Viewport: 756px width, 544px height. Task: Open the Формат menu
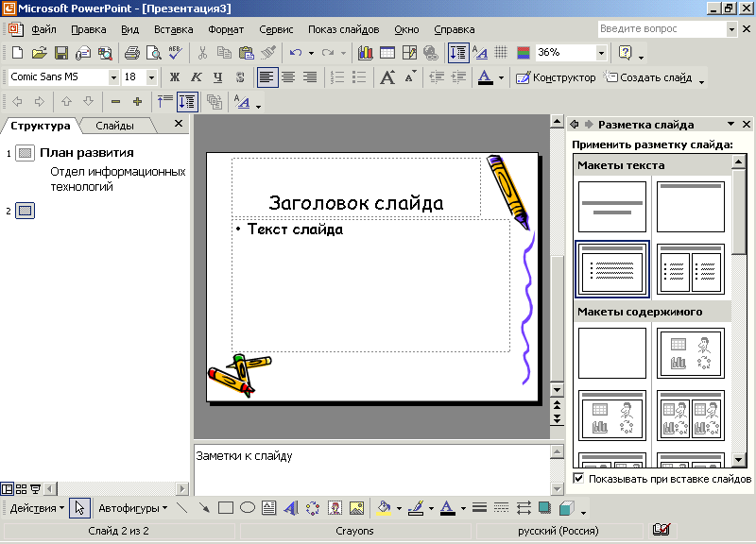[x=226, y=29]
